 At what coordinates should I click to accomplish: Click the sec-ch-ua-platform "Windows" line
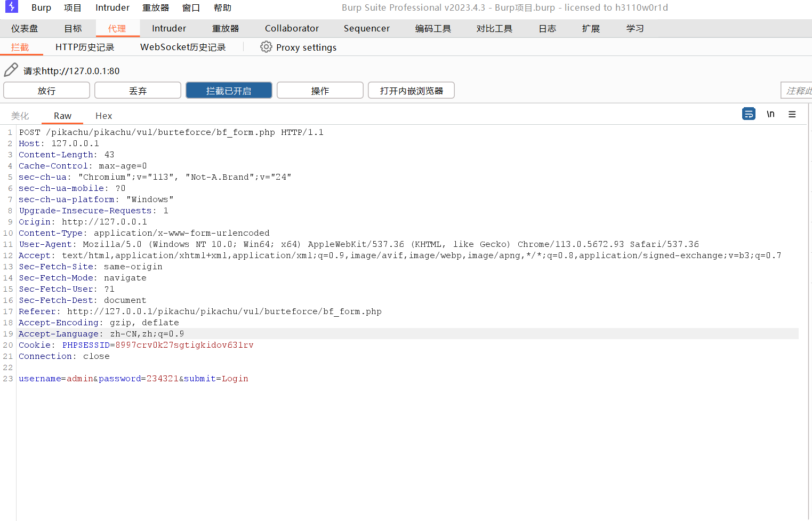point(96,199)
